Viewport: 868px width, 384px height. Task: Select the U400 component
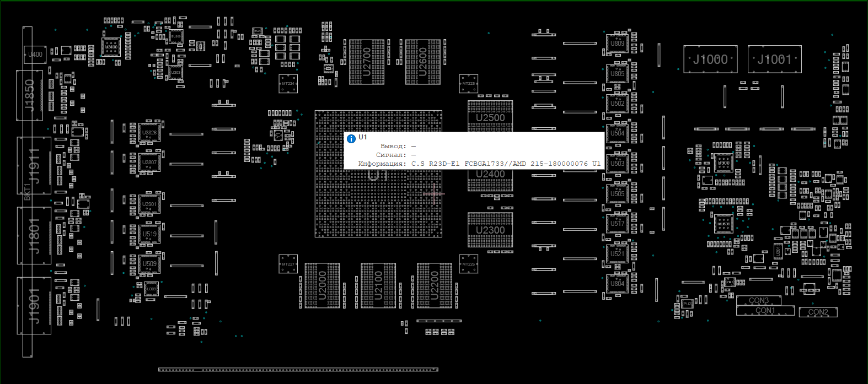click(x=35, y=55)
